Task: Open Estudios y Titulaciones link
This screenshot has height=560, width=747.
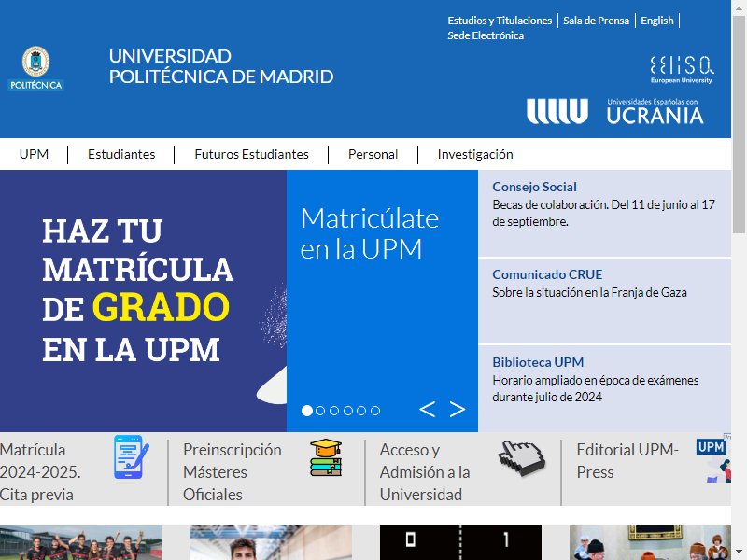Action: point(500,21)
